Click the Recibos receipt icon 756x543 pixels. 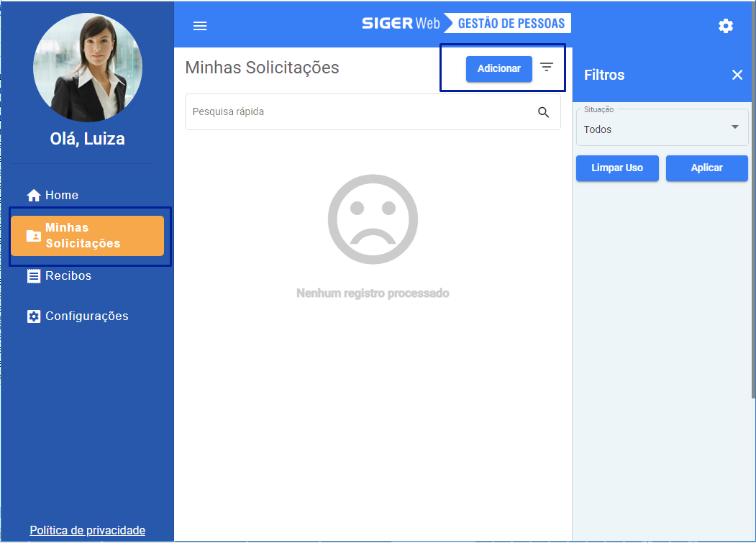point(34,276)
